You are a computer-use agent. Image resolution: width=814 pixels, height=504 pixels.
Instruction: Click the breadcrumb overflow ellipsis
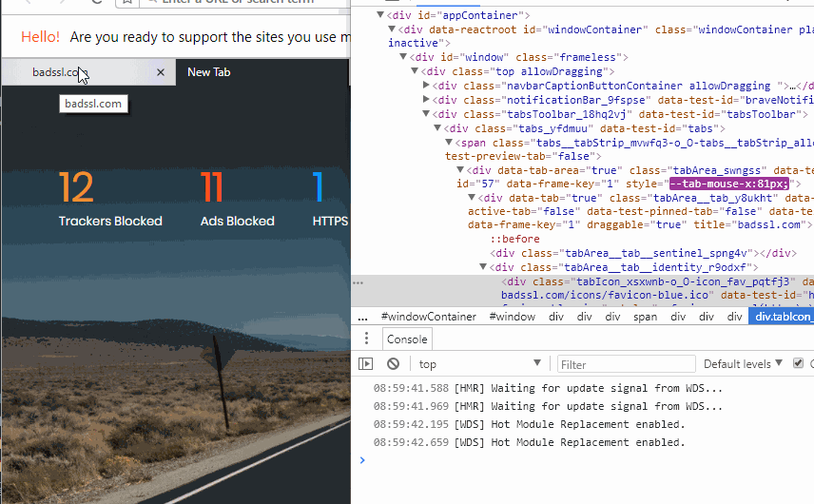tap(363, 318)
